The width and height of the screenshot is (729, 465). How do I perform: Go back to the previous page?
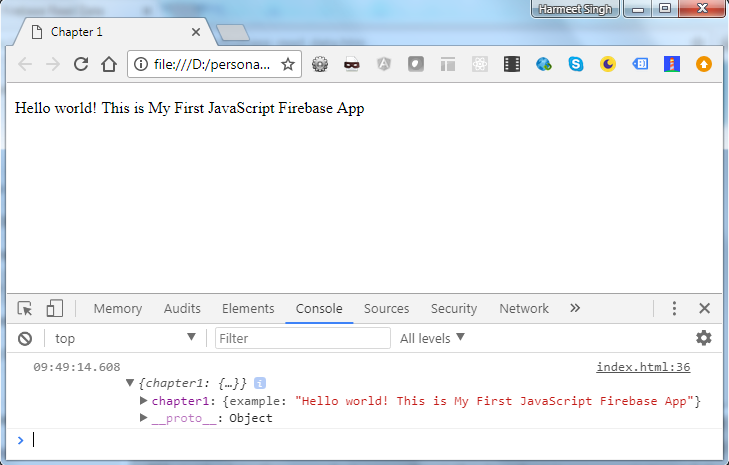[x=25, y=64]
